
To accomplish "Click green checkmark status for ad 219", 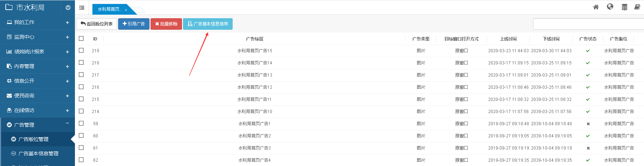I will click(588, 51).
